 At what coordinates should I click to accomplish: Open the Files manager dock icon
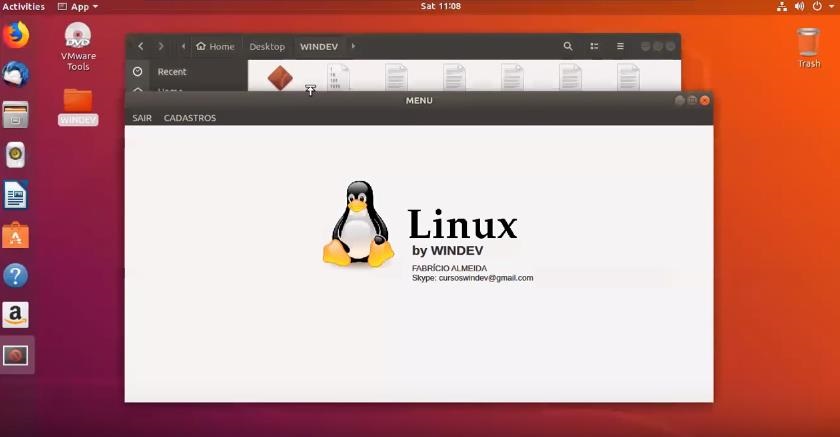point(16,115)
